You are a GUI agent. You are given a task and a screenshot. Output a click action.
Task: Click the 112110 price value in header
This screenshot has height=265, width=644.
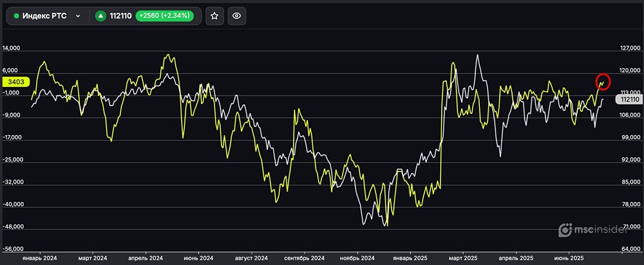pyautogui.click(x=122, y=16)
